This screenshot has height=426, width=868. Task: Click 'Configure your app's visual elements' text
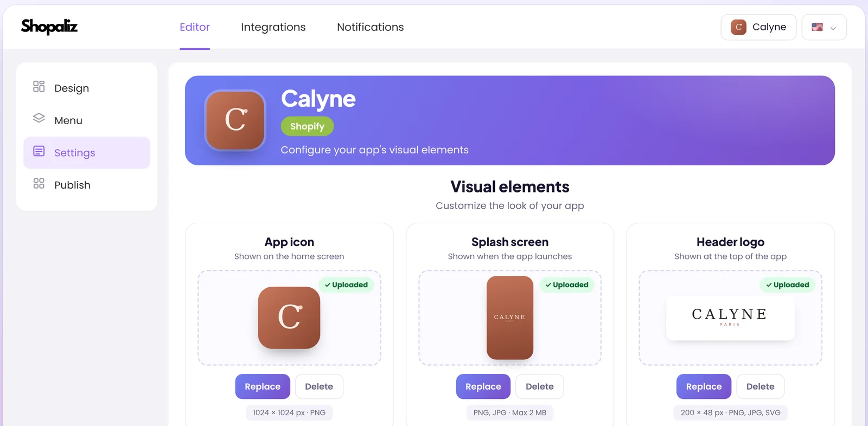[x=374, y=150]
